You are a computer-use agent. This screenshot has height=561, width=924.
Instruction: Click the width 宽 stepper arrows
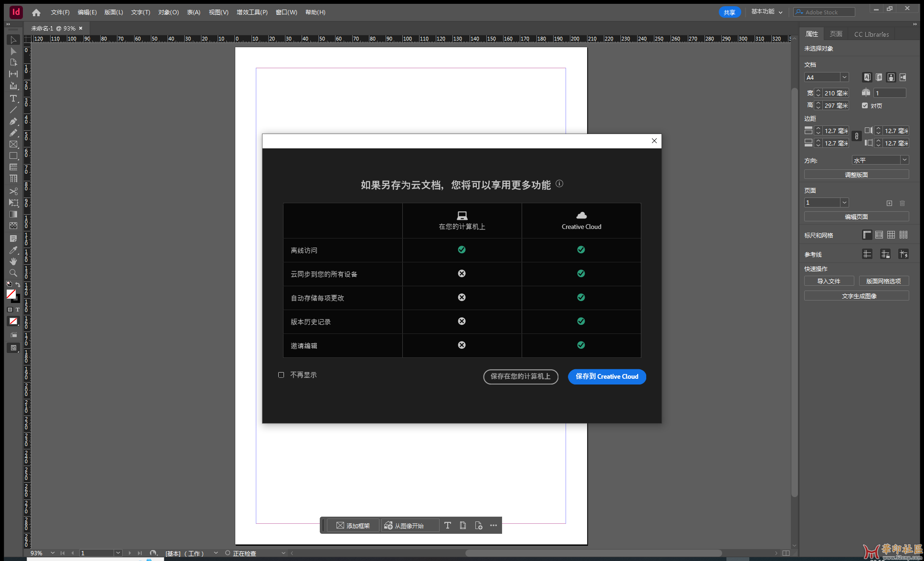coord(818,93)
